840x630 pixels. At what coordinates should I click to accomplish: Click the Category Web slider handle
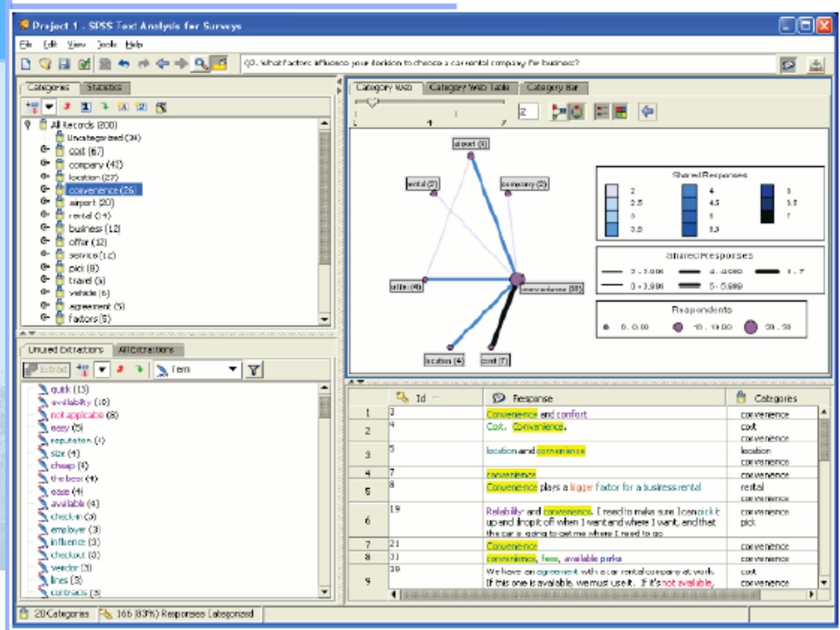[x=372, y=103]
